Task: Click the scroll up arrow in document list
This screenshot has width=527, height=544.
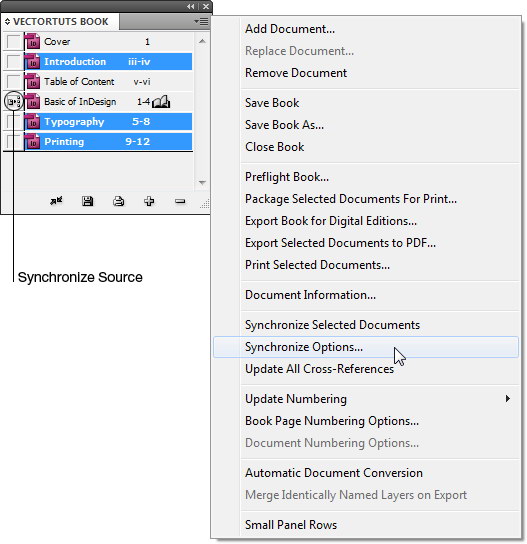Action: 202,41
